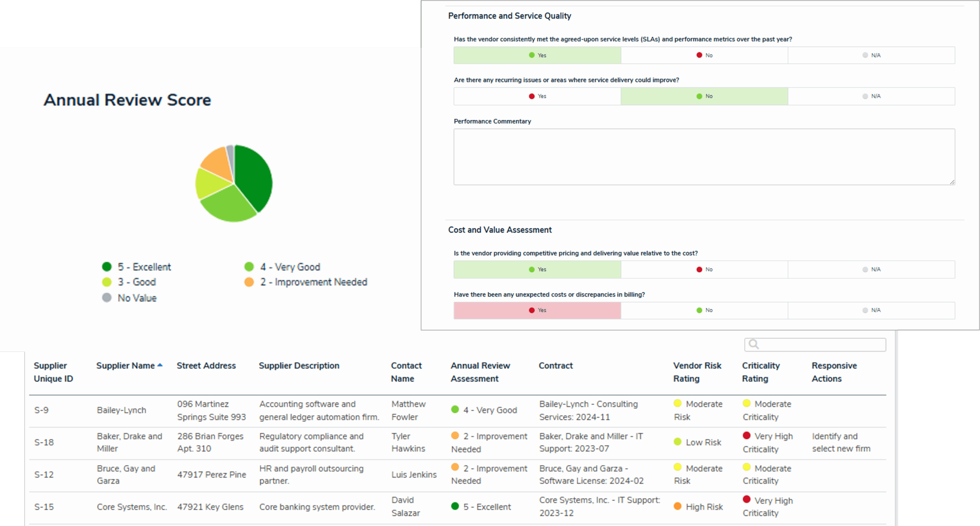Image resolution: width=980 pixels, height=526 pixels.
Task: Click the 5 - Excellent legend dot
Action: point(107,267)
